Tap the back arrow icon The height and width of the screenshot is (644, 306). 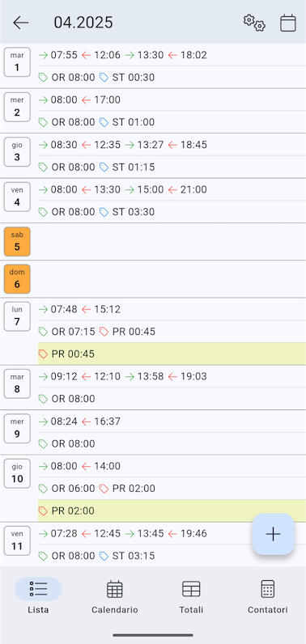(x=20, y=23)
